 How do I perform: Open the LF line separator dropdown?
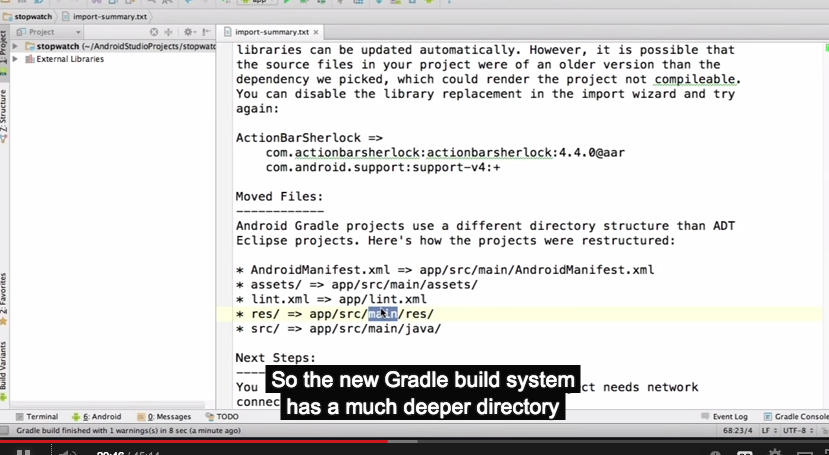[x=768, y=431]
